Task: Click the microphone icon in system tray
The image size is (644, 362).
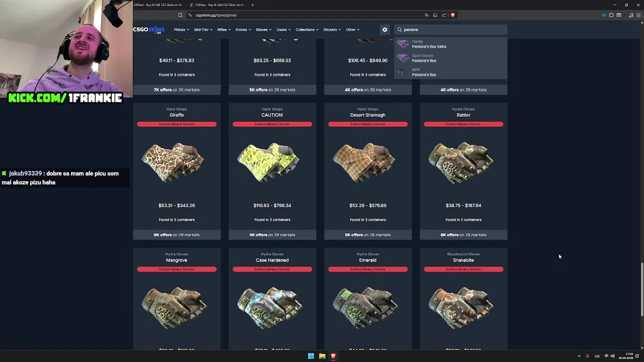Action: (587, 356)
